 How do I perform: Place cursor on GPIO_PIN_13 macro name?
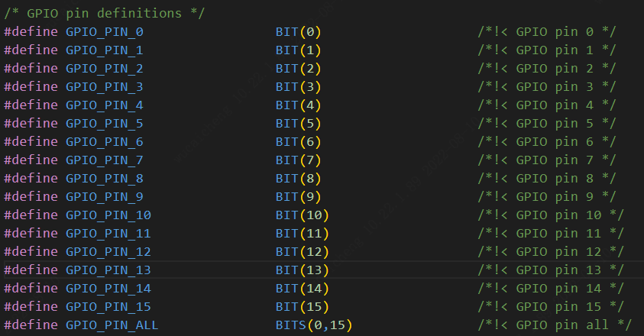[x=108, y=270]
